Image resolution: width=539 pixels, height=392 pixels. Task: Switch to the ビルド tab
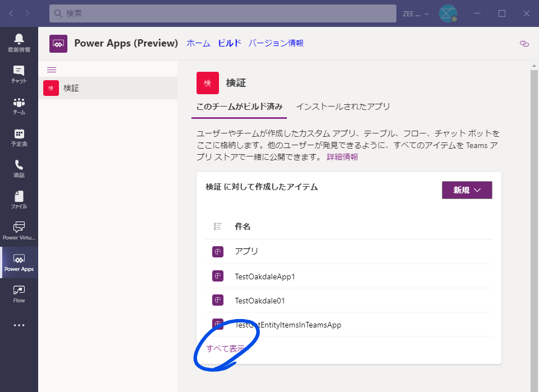229,43
